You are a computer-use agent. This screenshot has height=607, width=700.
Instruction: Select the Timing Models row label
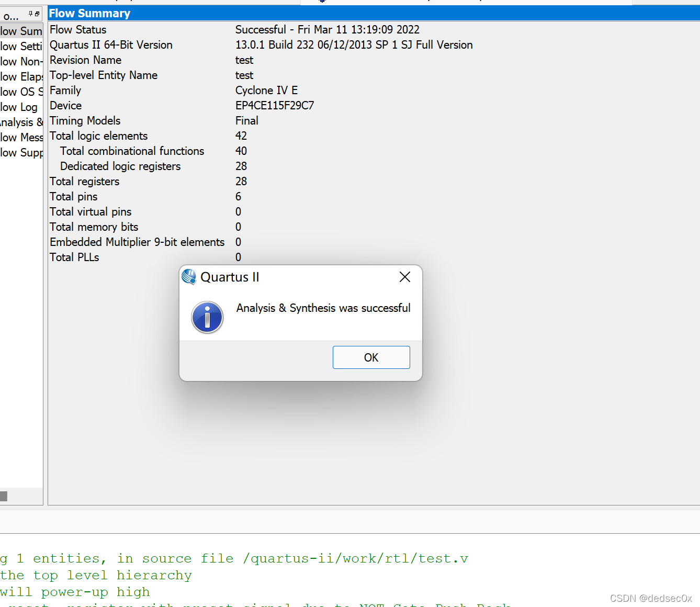[x=85, y=121]
